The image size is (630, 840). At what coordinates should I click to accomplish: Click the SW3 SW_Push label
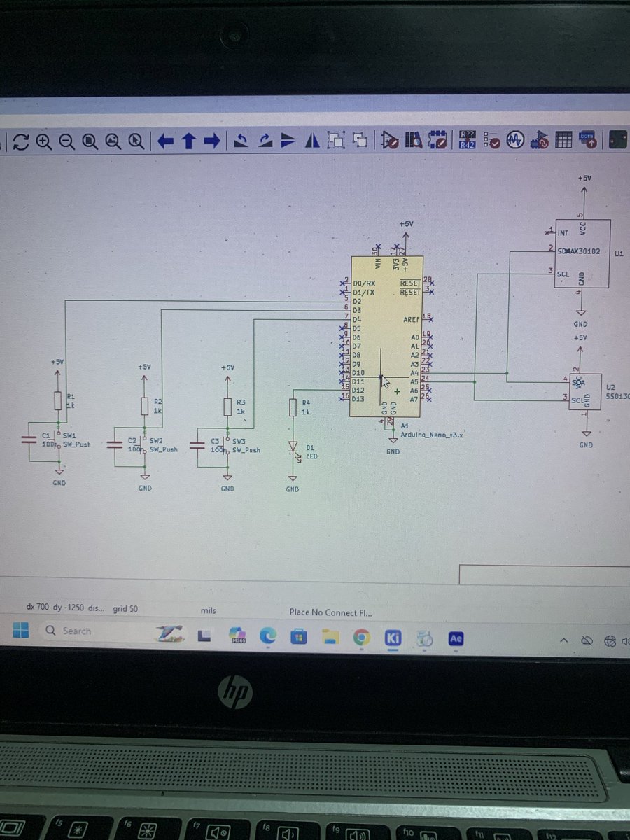tap(246, 450)
